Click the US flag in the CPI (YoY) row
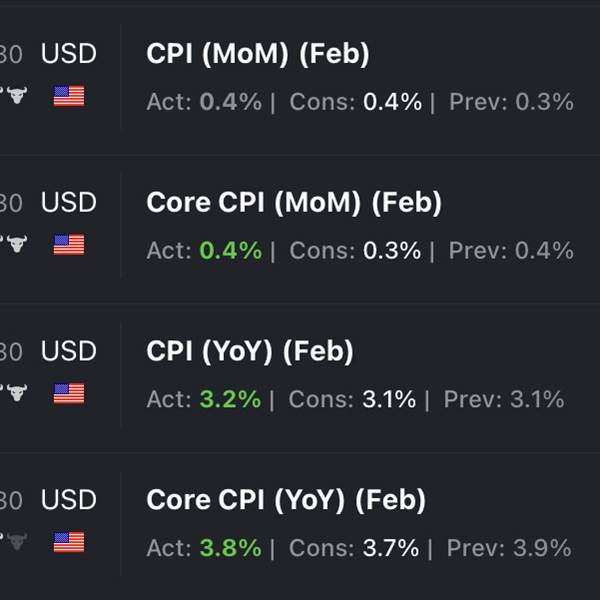The width and height of the screenshot is (600, 600). pos(69,393)
